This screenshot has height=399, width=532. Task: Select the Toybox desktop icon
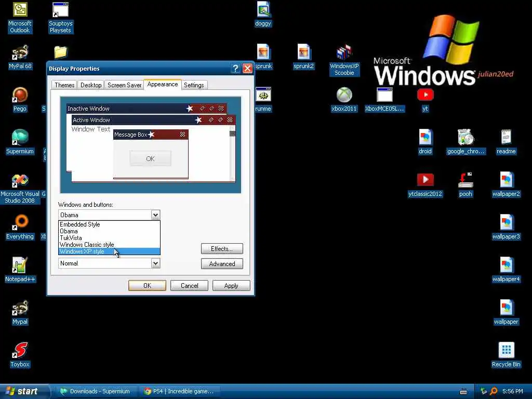[x=20, y=355]
